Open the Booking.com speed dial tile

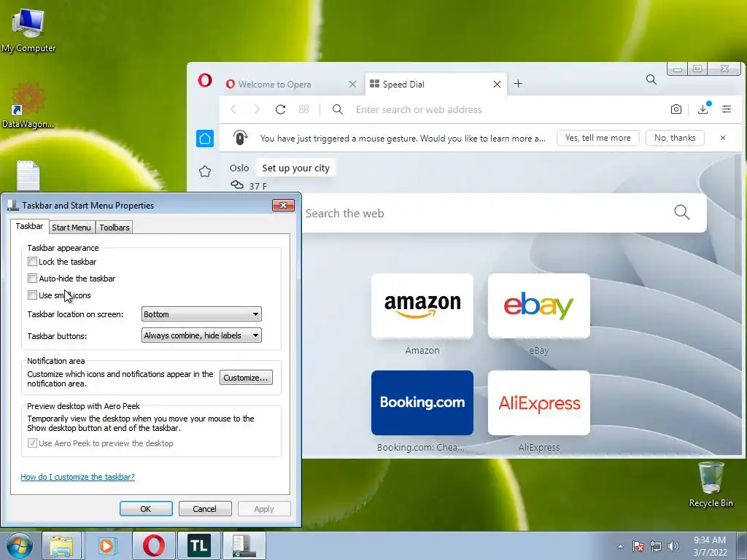click(422, 402)
